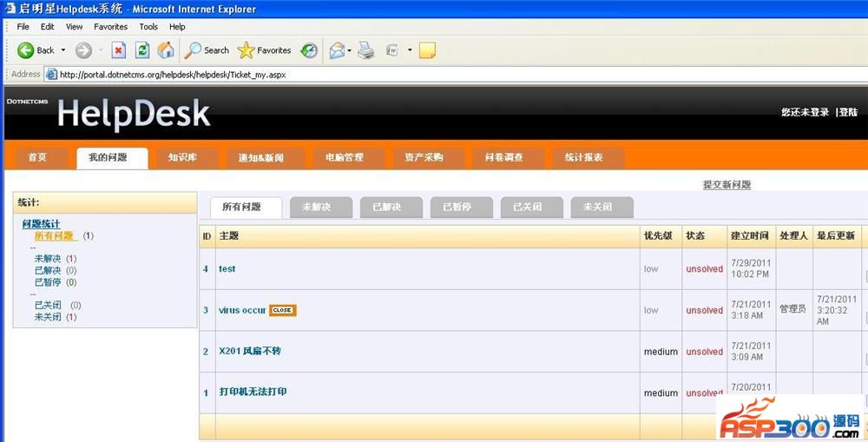Click the Back button in the toolbar
868x442 pixels.
click(x=36, y=50)
